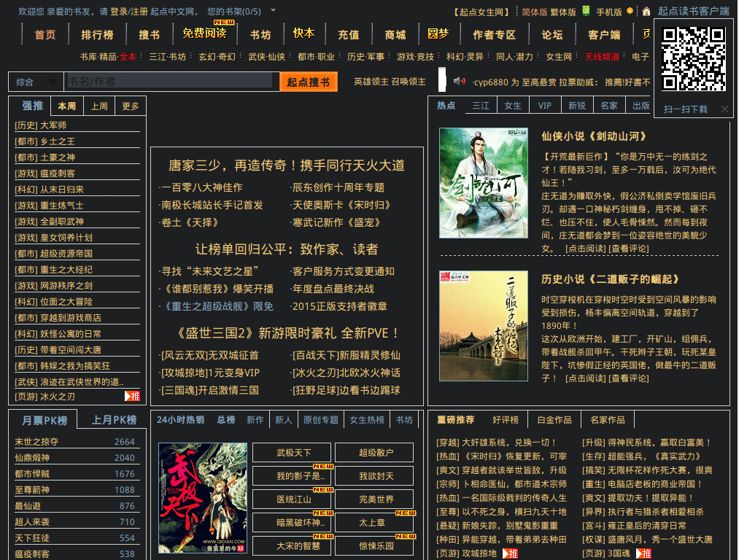The image size is (747, 560).
Task: Switch to the 三江 tab
Action: [481, 105]
